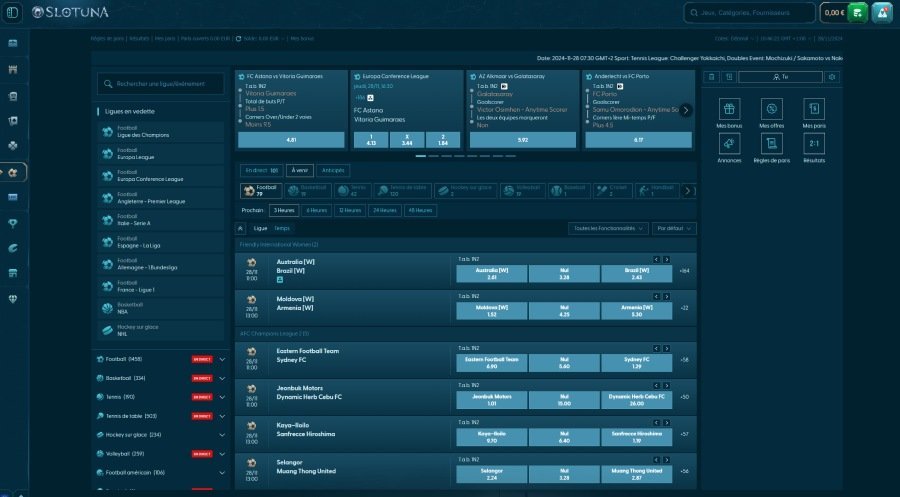Image resolution: width=900 pixels, height=497 pixels.
Task: Select the 6 Heures time filter
Action: [316, 211]
